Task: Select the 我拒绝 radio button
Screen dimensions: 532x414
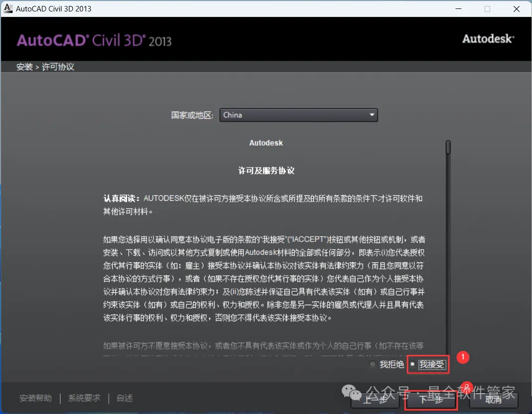Action: pyautogui.click(x=373, y=364)
